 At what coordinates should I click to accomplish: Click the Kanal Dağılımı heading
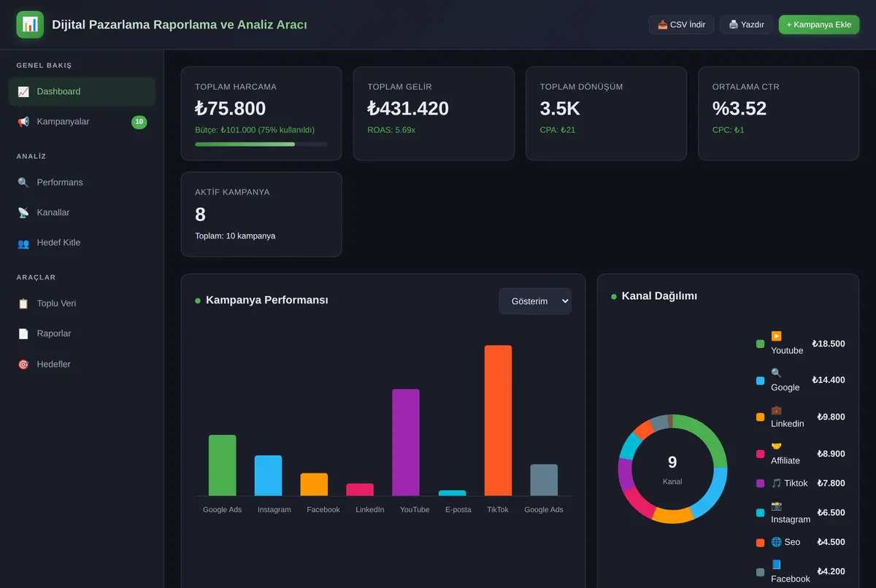(x=659, y=296)
